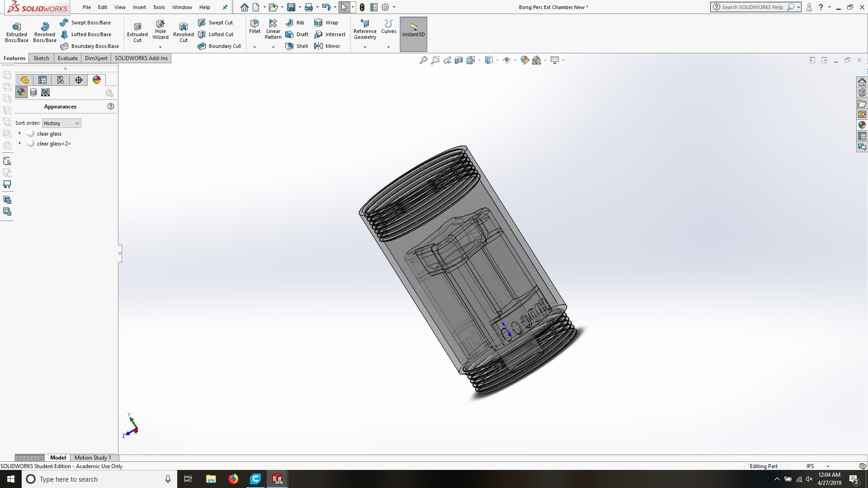Click the Zoom to Area icon
This screenshot has height=488, width=868.
pos(435,60)
